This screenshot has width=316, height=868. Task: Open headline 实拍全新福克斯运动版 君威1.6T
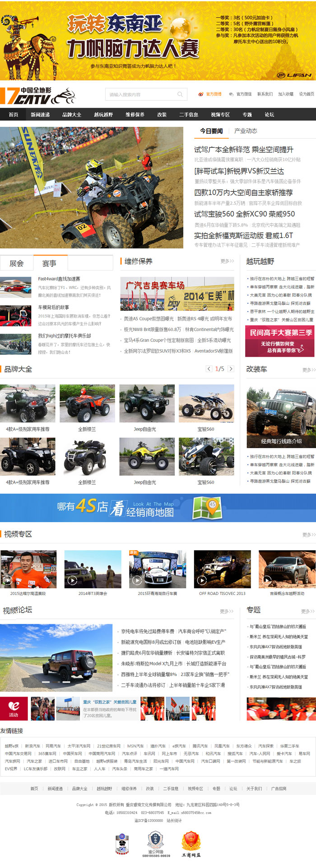[244, 235]
